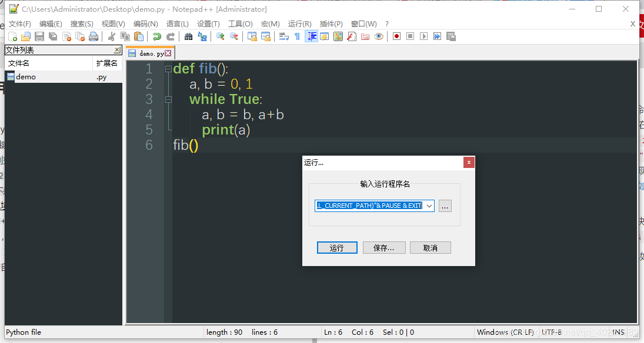The height and width of the screenshot is (343, 644).
Task: Select the Play macro icon
Action: tap(425, 36)
